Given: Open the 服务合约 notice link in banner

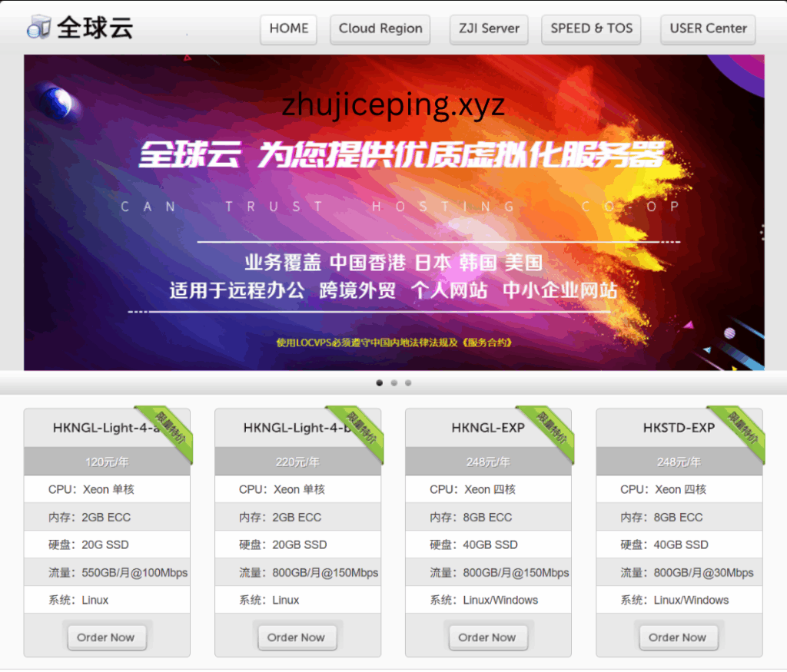Looking at the screenshot, I should (x=486, y=343).
